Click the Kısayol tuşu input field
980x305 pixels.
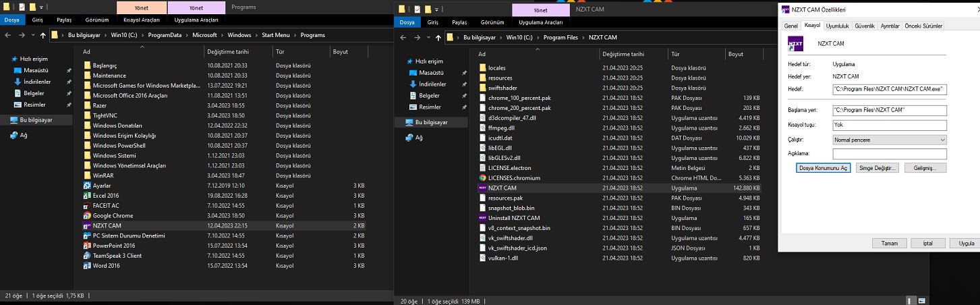pyautogui.click(x=890, y=125)
